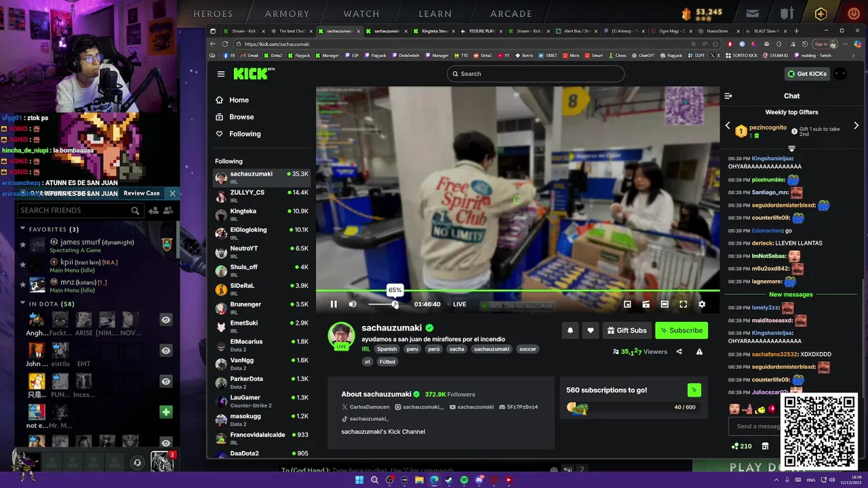Click the Dota mail envelope icon
868x488 pixels.
752,14
